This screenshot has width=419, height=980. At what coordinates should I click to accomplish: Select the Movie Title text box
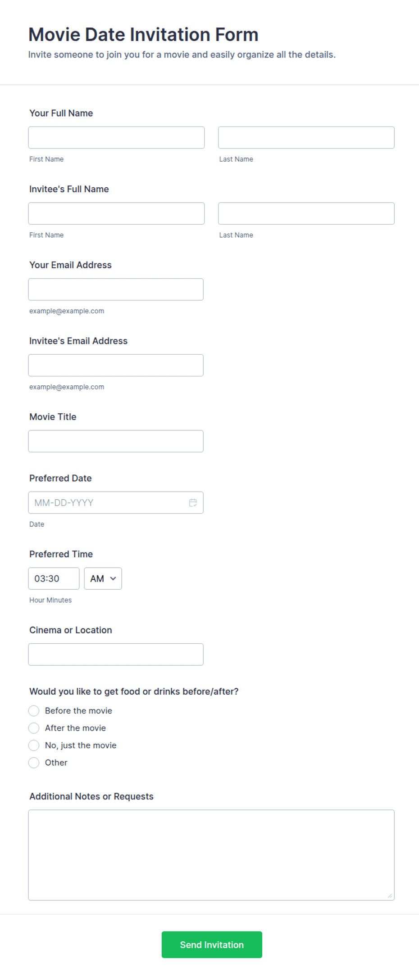click(x=116, y=441)
